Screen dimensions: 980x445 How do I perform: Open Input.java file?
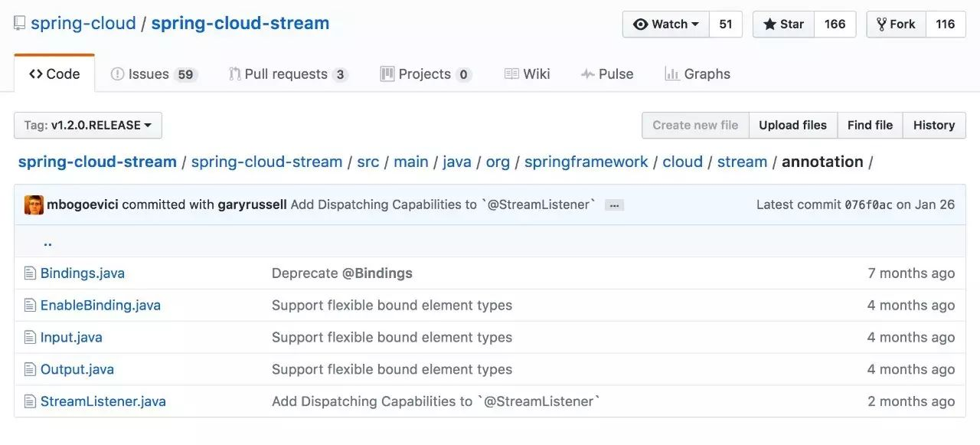coord(71,338)
